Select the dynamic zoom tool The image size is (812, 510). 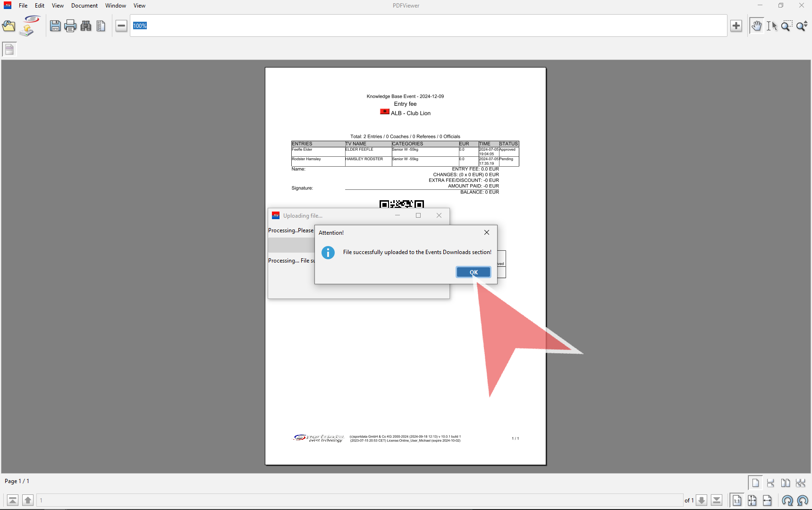802,26
